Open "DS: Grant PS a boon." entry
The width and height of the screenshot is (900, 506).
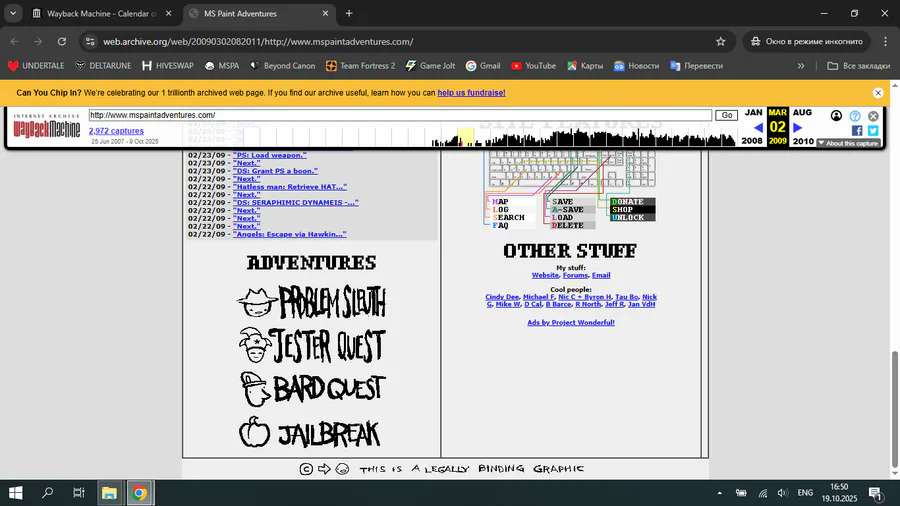tap(275, 171)
